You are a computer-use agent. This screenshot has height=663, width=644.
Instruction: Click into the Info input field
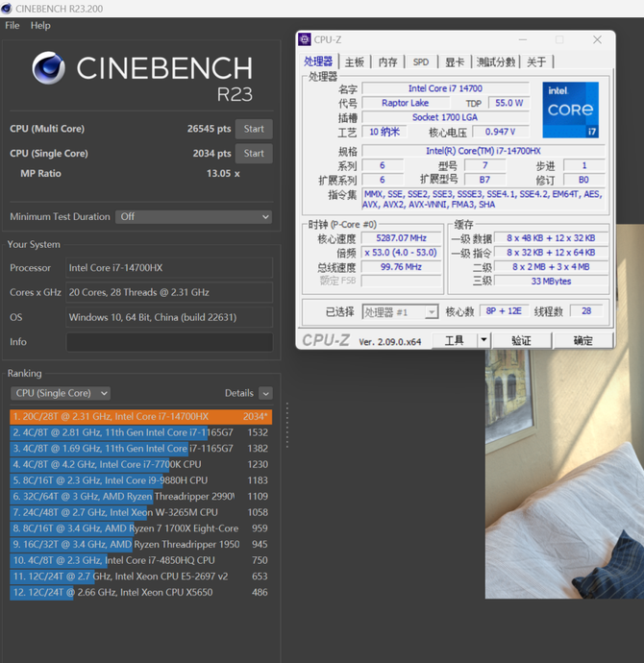point(169,342)
